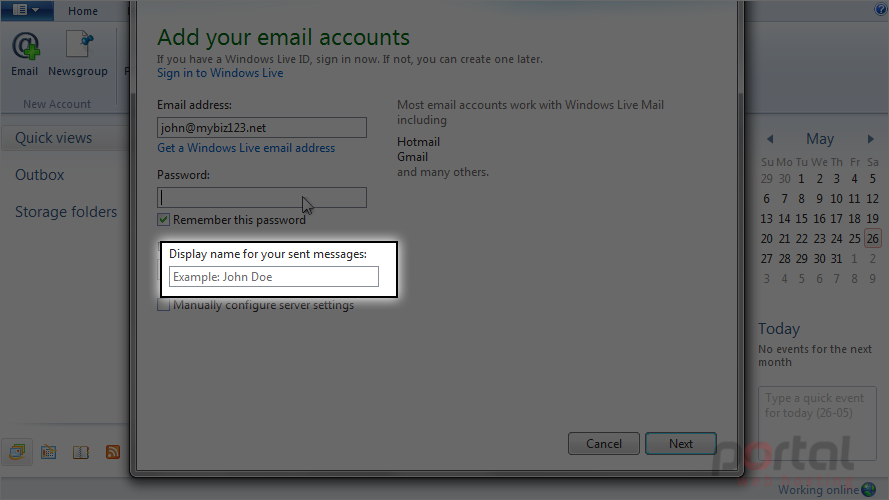Toggle Remember this password checkbox

coord(163,219)
